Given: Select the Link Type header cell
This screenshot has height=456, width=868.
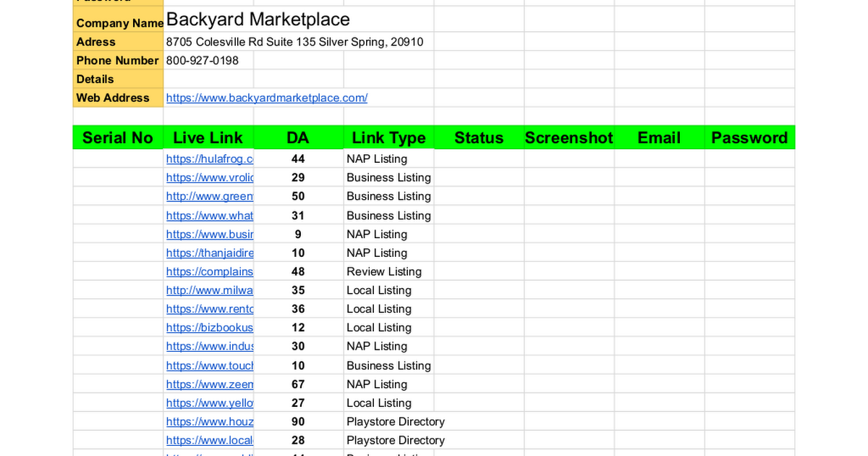Looking at the screenshot, I should (388, 138).
